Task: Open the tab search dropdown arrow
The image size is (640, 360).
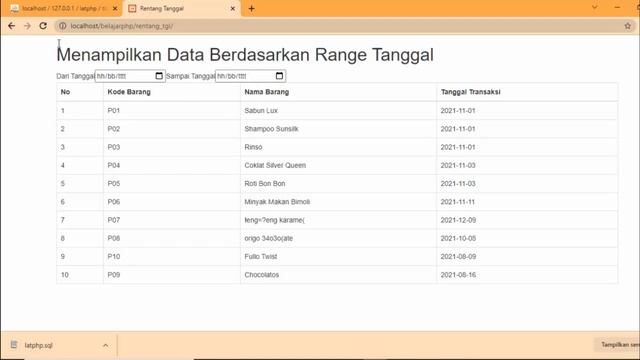Action: [x=595, y=7]
